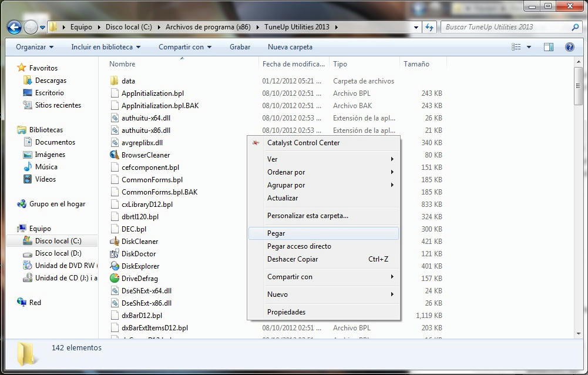The width and height of the screenshot is (588, 375).
Task: Expand the Nuevo submenu
Action: 324,294
